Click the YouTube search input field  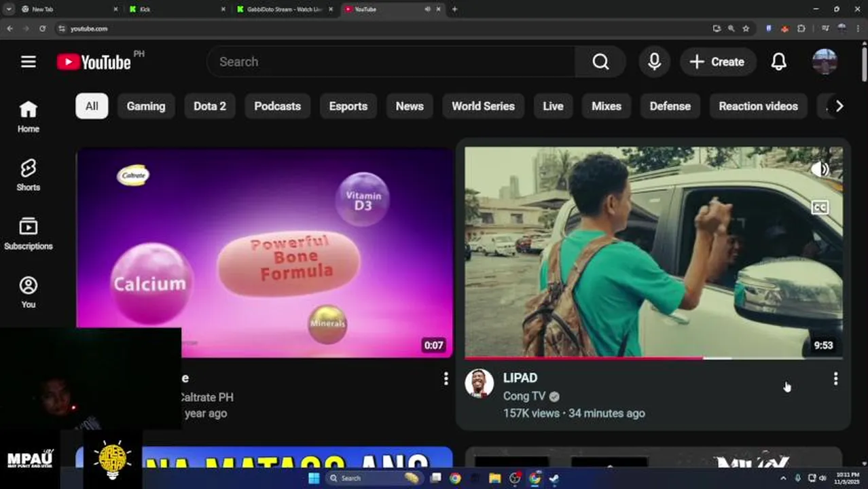coord(391,62)
